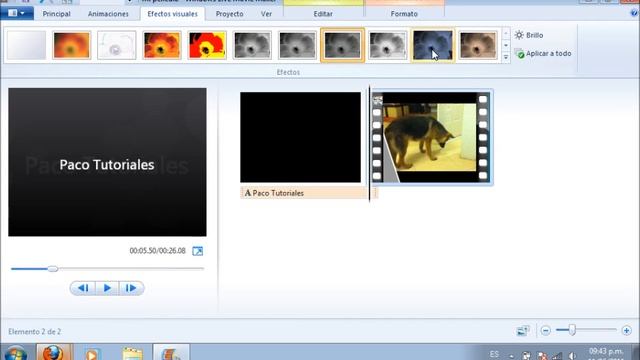Open the Ver tab

coord(266,14)
